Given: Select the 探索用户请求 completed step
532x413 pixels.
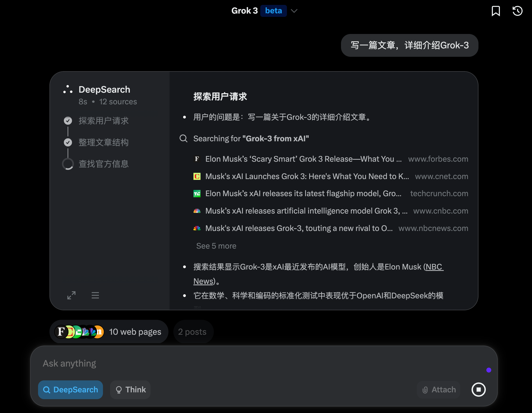Looking at the screenshot, I should [103, 121].
